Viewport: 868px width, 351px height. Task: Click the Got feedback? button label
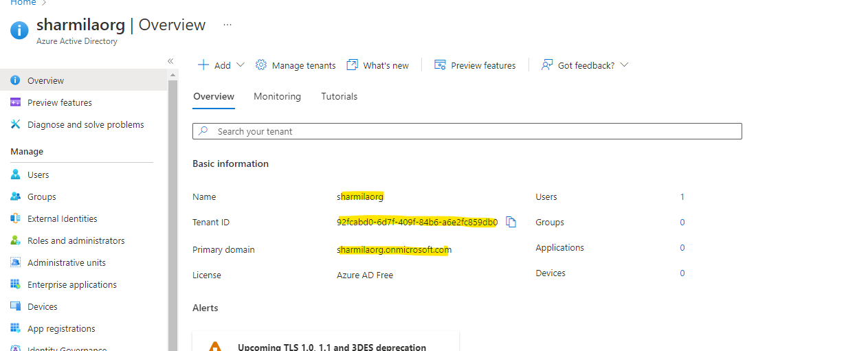point(586,65)
